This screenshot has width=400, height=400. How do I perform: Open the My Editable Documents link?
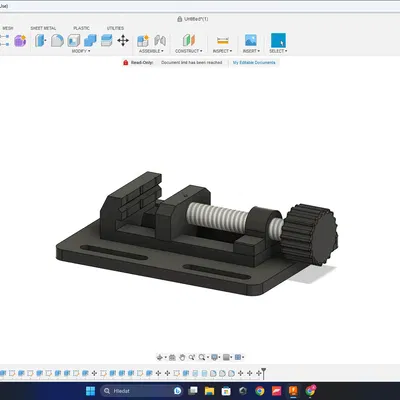pyautogui.click(x=254, y=62)
